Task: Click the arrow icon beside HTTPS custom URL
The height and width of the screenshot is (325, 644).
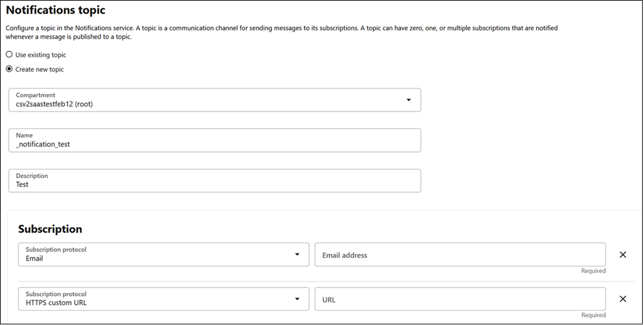Action: pos(297,299)
